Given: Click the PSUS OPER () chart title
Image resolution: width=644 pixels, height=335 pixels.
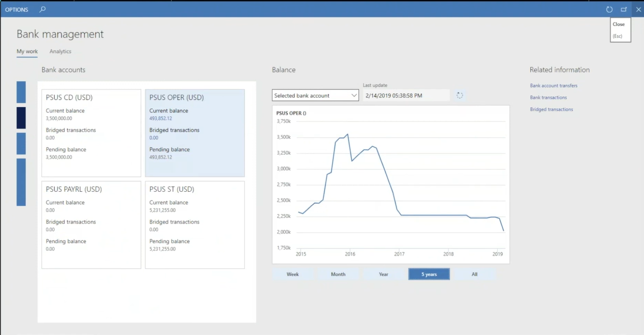Looking at the screenshot, I should pyautogui.click(x=291, y=113).
